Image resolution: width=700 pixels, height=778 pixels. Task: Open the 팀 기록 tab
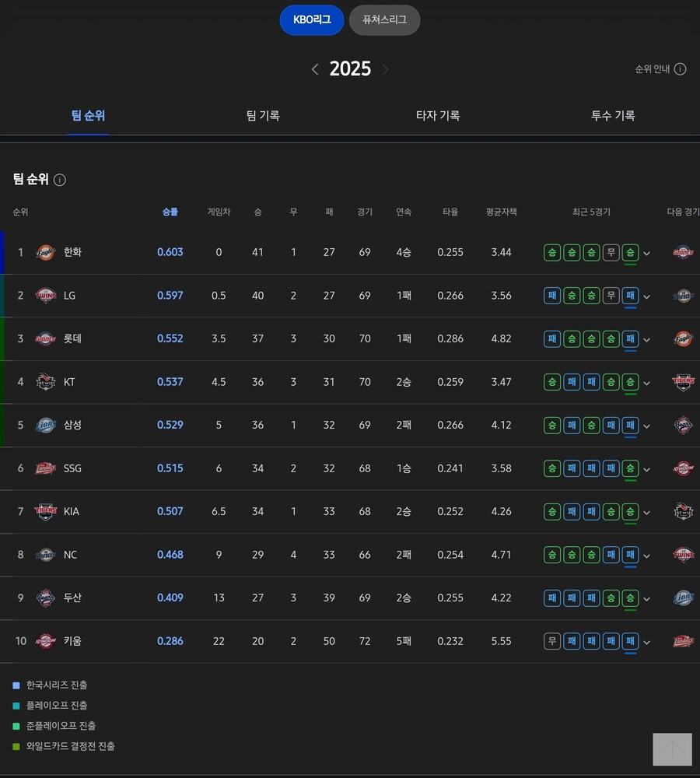pos(263,116)
